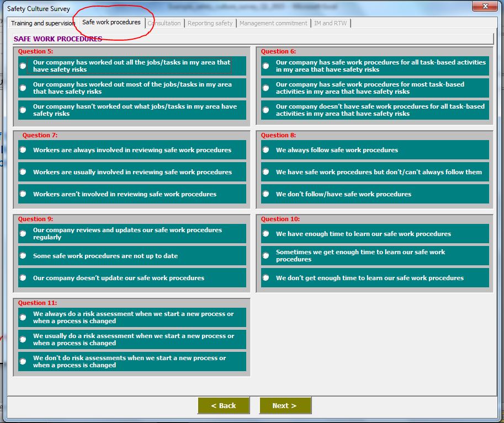Viewport: 504px width, 423px height.
Task: Select 'We always follow safe work procedures'
Action: (x=264, y=149)
